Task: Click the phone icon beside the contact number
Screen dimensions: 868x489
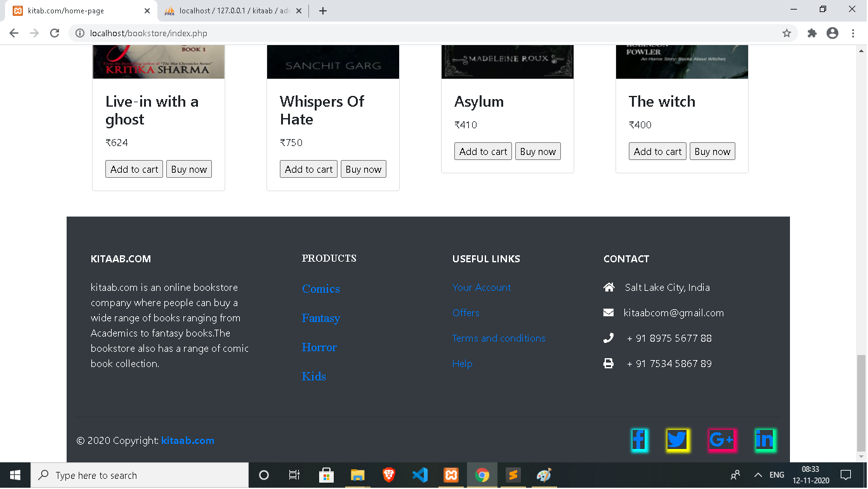Action: coord(609,338)
